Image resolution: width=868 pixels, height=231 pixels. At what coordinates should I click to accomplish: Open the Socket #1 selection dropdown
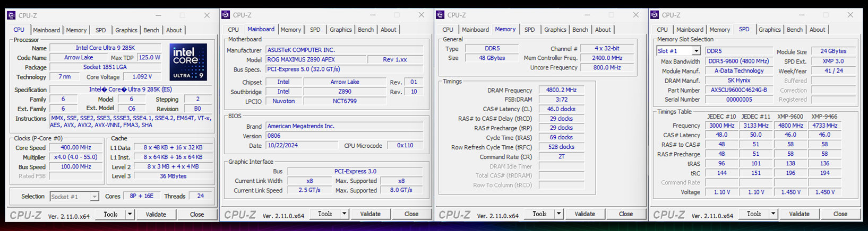coord(94,197)
